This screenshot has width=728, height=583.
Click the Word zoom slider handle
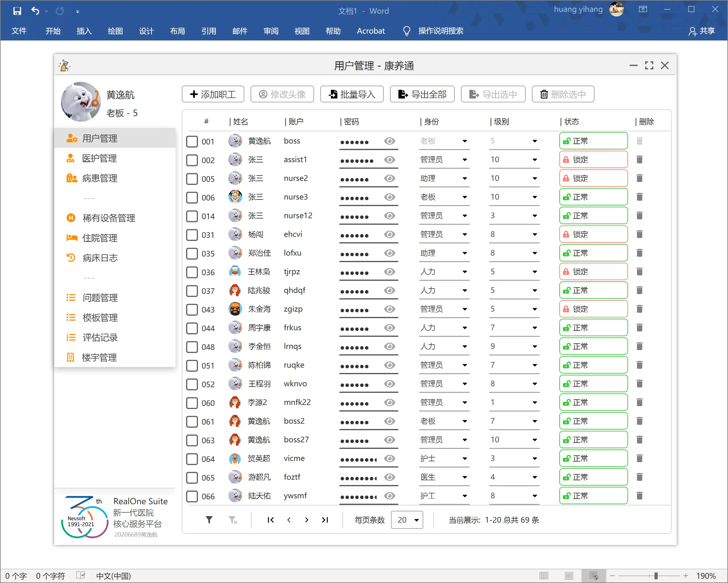coord(656,576)
